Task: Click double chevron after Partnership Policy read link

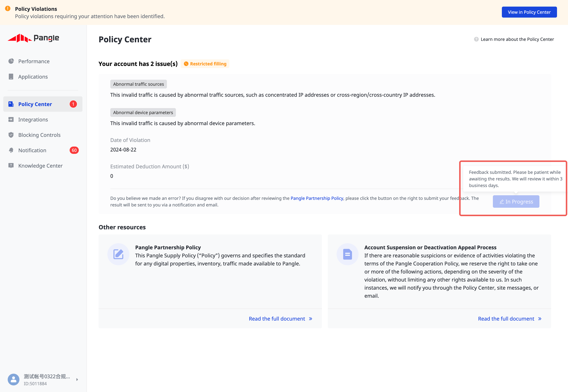Action: pyautogui.click(x=311, y=319)
